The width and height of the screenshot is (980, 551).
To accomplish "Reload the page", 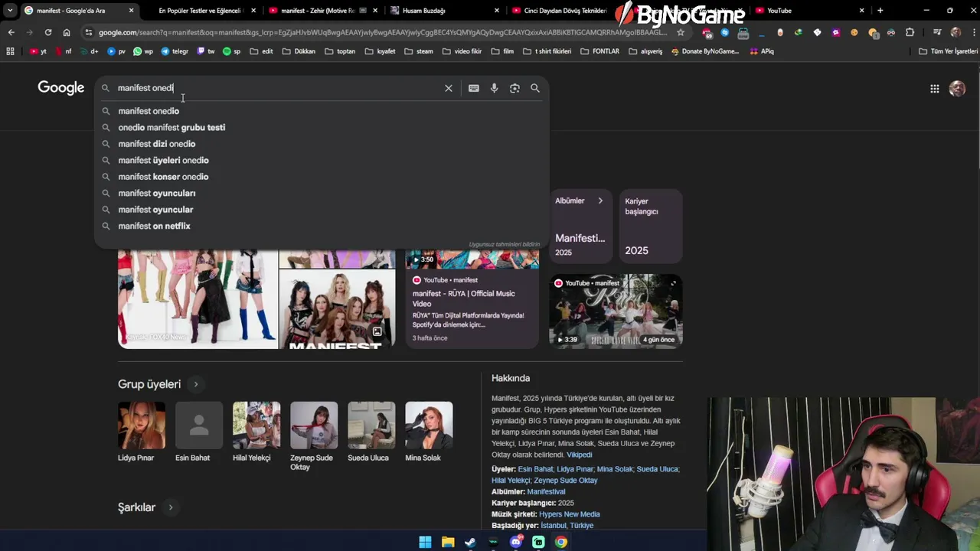I will (47, 32).
